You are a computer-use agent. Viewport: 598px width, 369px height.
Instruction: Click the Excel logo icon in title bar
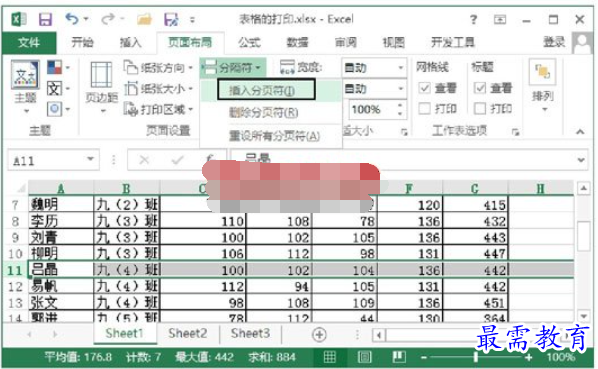pos(18,19)
